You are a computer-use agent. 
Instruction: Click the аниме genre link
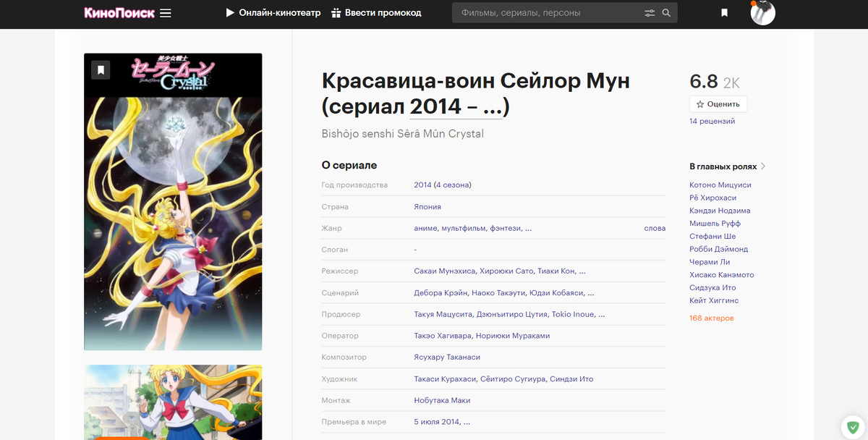(x=426, y=228)
